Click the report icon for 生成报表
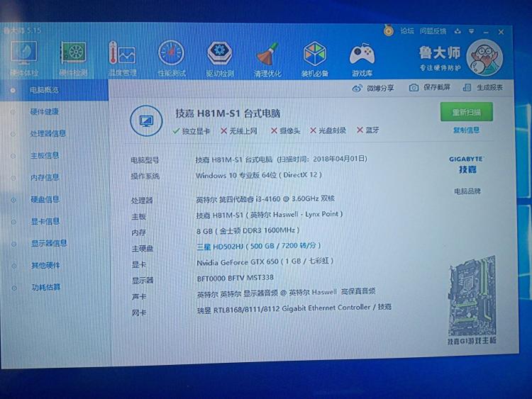532x399 pixels. click(467, 87)
